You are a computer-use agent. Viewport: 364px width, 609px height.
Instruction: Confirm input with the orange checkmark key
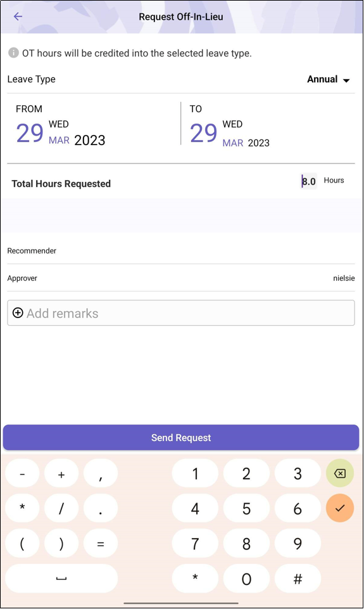339,508
